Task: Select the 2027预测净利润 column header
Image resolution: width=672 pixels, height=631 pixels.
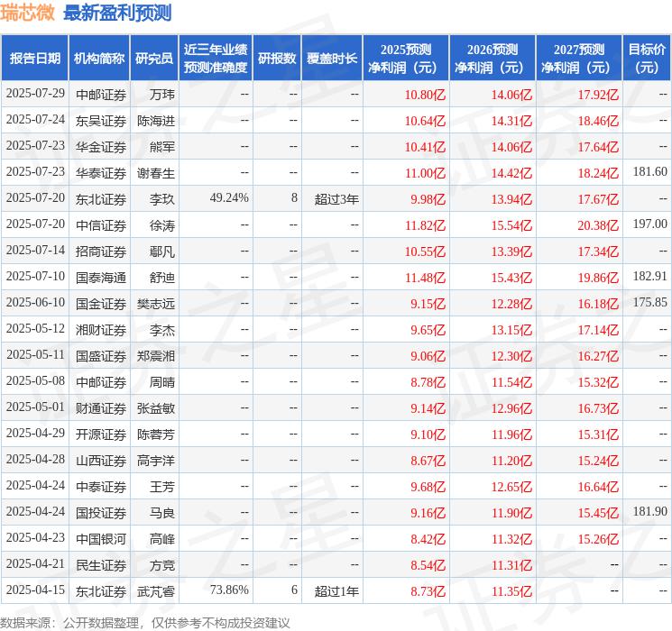Action: click(x=579, y=59)
